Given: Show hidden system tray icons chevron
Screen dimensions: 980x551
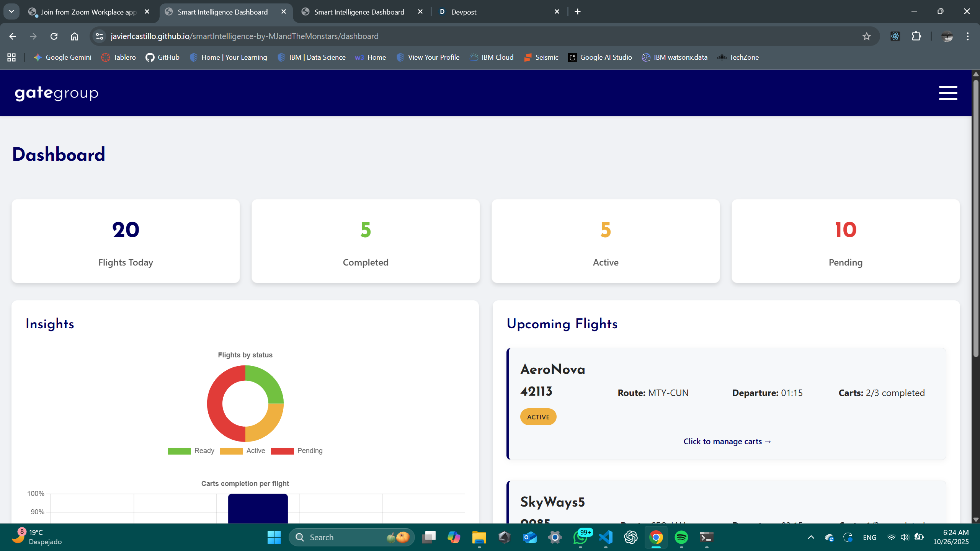Looking at the screenshot, I should pyautogui.click(x=811, y=537).
